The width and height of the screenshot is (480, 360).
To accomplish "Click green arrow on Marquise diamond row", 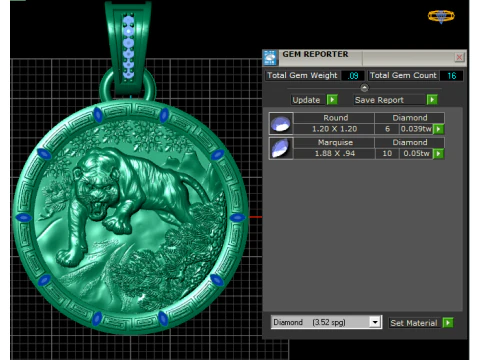I will pyautogui.click(x=439, y=153).
